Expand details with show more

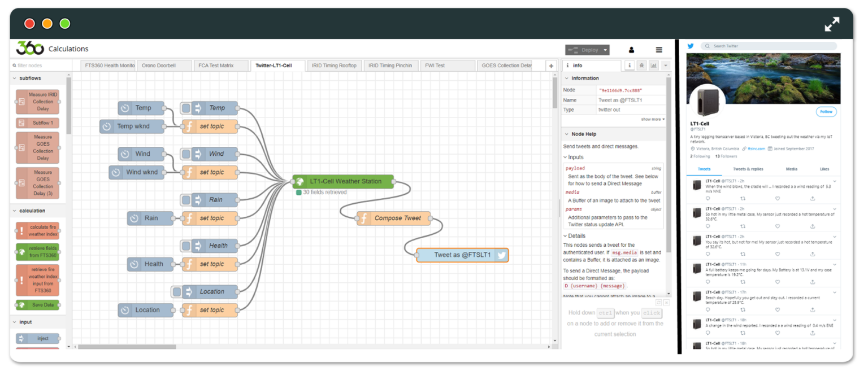click(653, 119)
